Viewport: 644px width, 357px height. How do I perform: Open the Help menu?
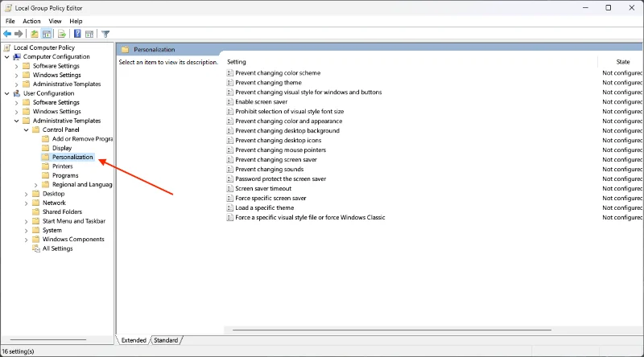point(76,21)
